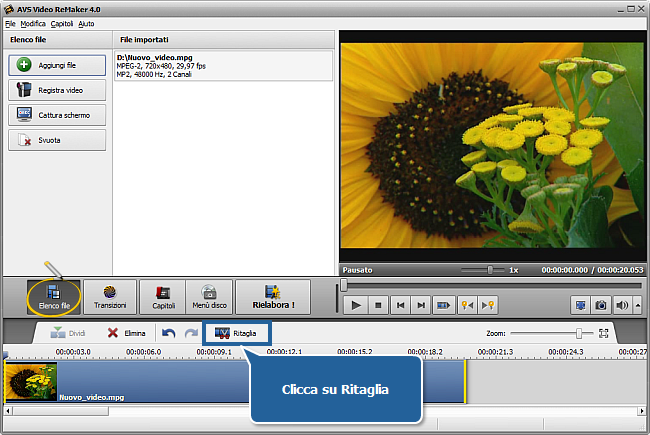The height and width of the screenshot is (435, 650).
Task: Click zoom-to-fit icon next to Zoom slider
Action: (x=603, y=333)
